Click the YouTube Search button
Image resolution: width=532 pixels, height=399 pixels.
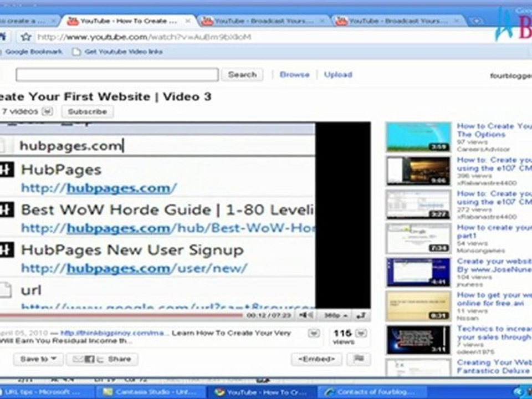click(x=242, y=75)
